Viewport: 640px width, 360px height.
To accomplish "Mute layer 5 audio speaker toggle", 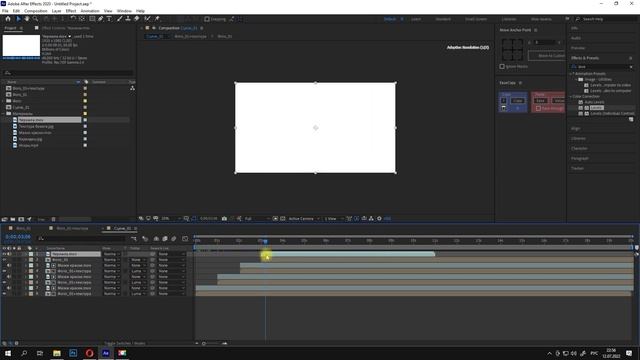I will (x=9, y=277).
